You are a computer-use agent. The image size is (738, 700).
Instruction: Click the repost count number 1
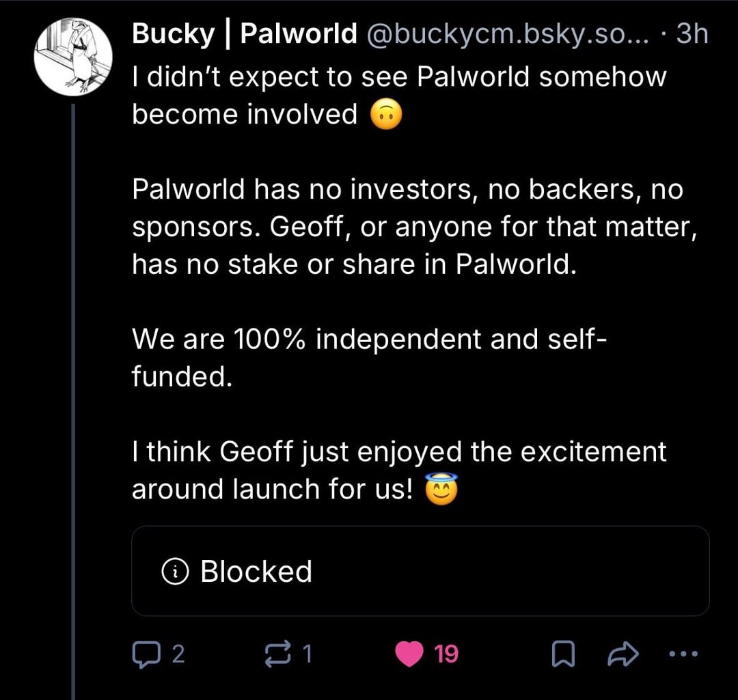click(x=307, y=656)
